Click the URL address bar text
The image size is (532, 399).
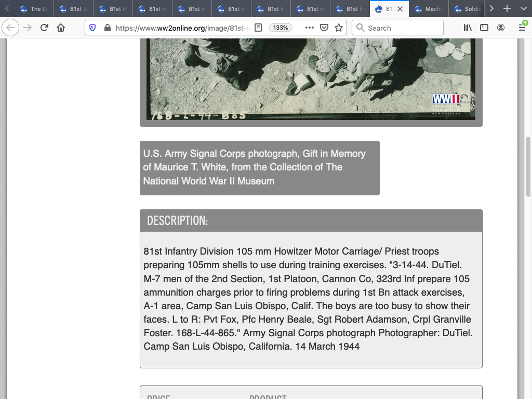click(182, 28)
